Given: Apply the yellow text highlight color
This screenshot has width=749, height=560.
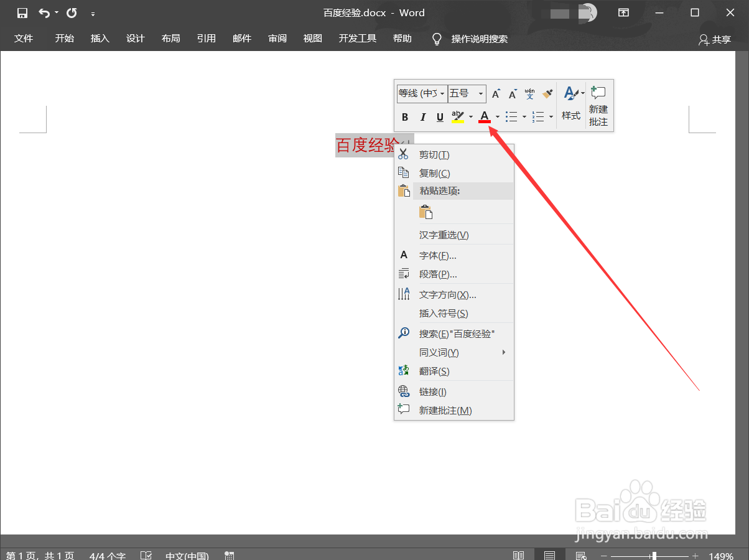Looking at the screenshot, I should (458, 117).
